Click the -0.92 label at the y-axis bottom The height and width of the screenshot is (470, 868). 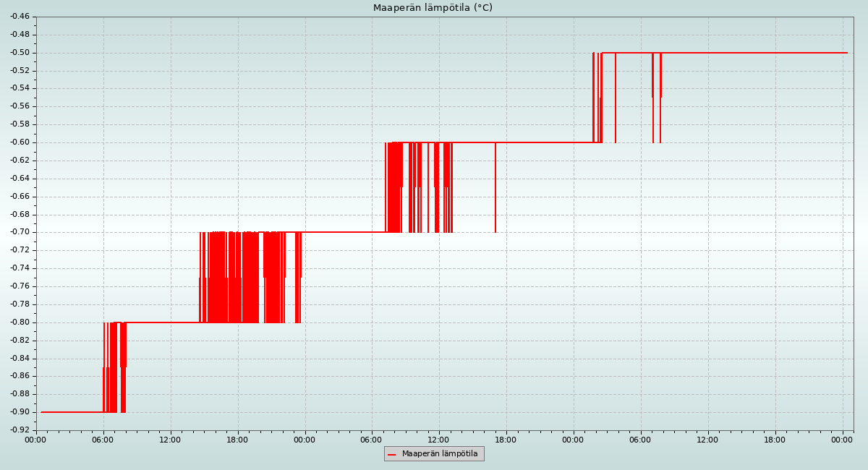pos(20,430)
